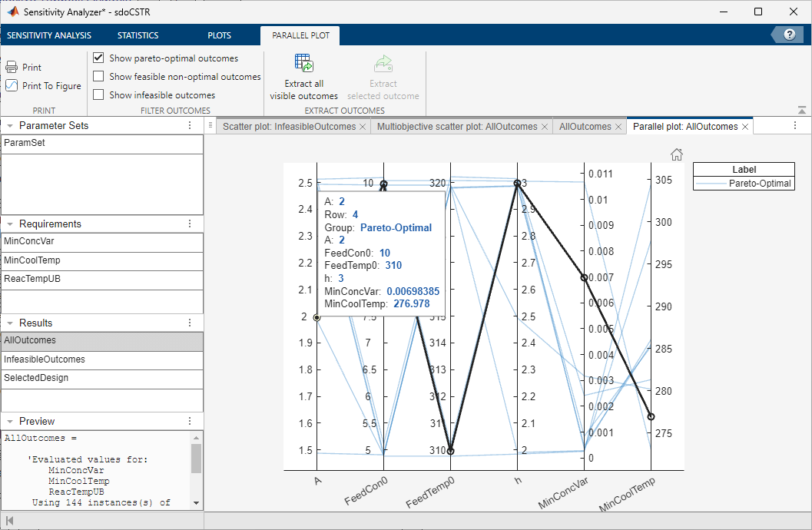Open the Multiobjective scatter plot tab
The width and height of the screenshot is (812, 530).
click(x=456, y=127)
